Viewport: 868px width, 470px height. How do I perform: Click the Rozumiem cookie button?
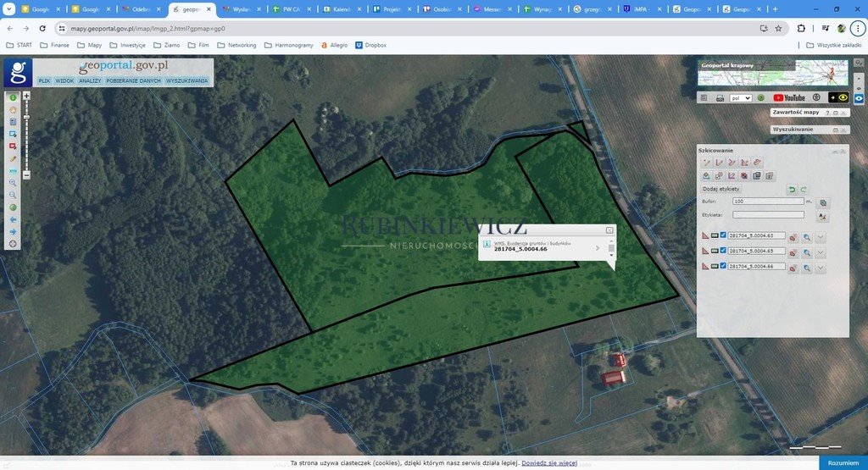pos(843,463)
